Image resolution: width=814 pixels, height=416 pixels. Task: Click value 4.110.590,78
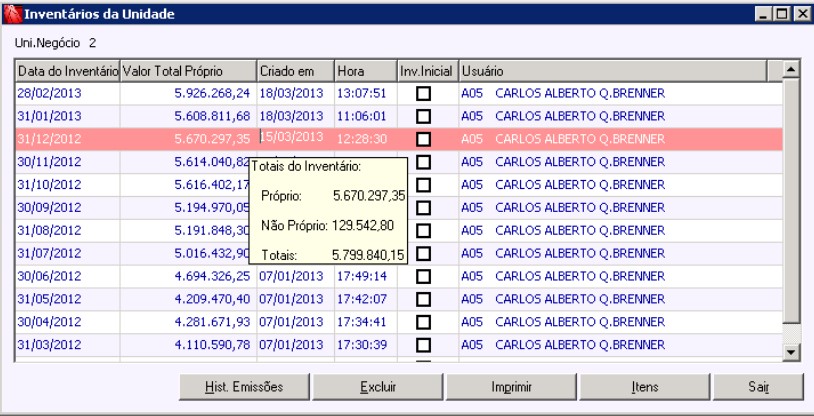point(212,345)
